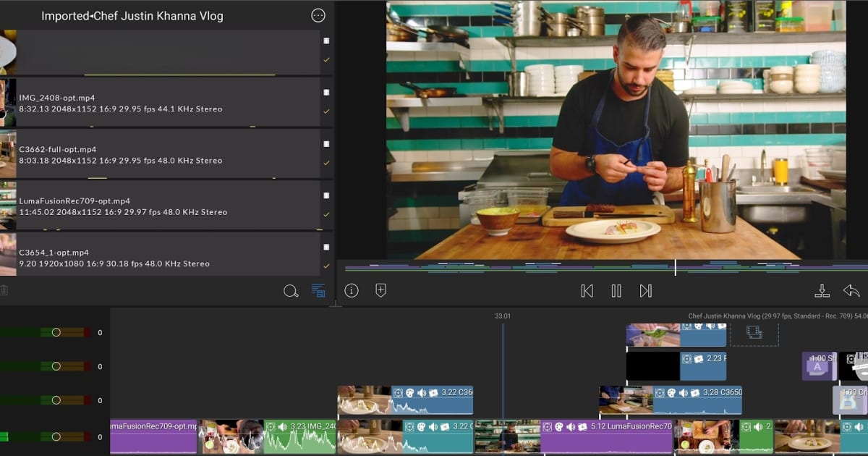868x456 pixels.
Task: Adjust the topmost green audio mixer slider
Action: pos(56,332)
